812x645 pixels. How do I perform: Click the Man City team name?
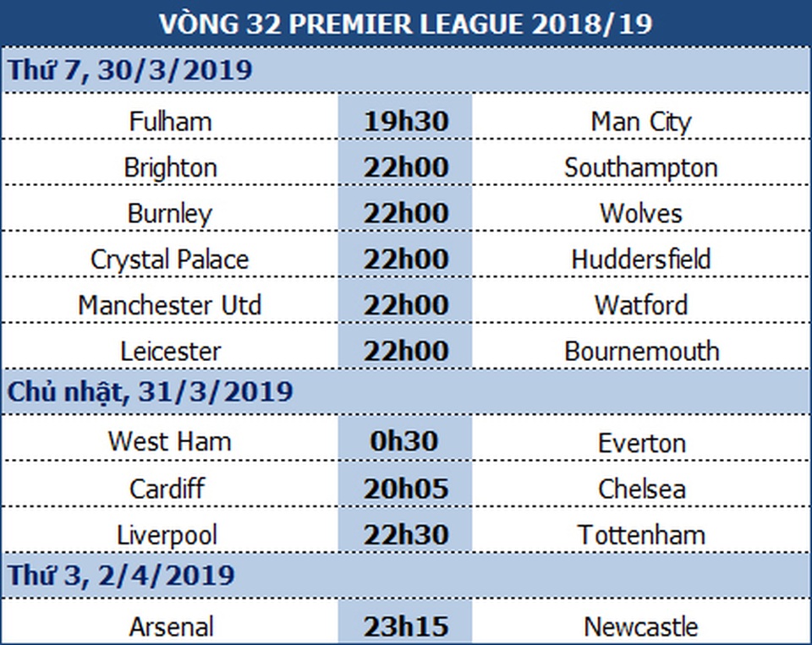640,122
